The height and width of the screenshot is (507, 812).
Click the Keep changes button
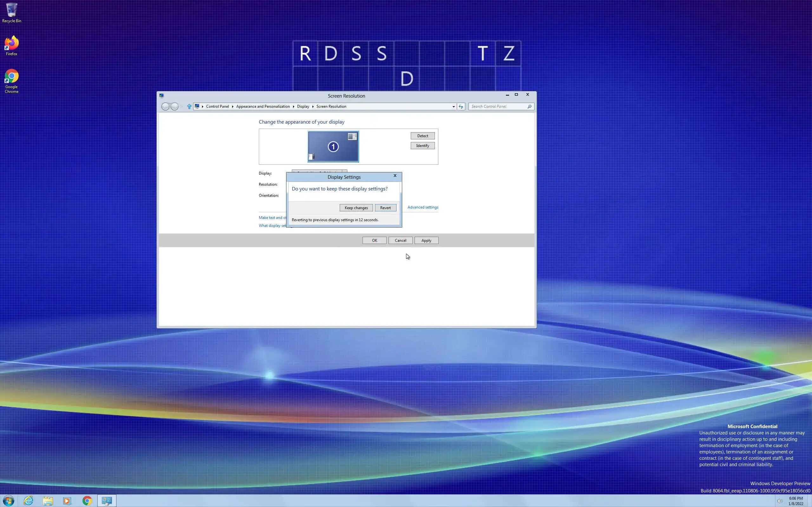pyautogui.click(x=356, y=208)
